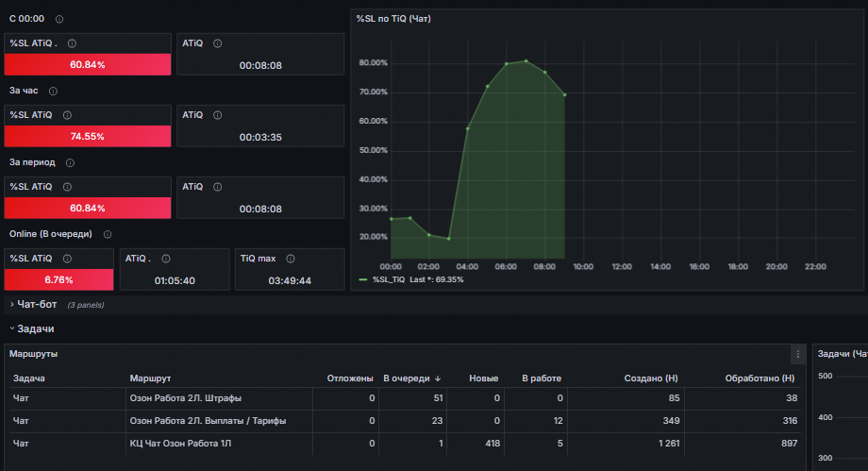This screenshot has height=471, width=868.
Task: Click the red 60.84% gauge at top
Action: (x=88, y=65)
